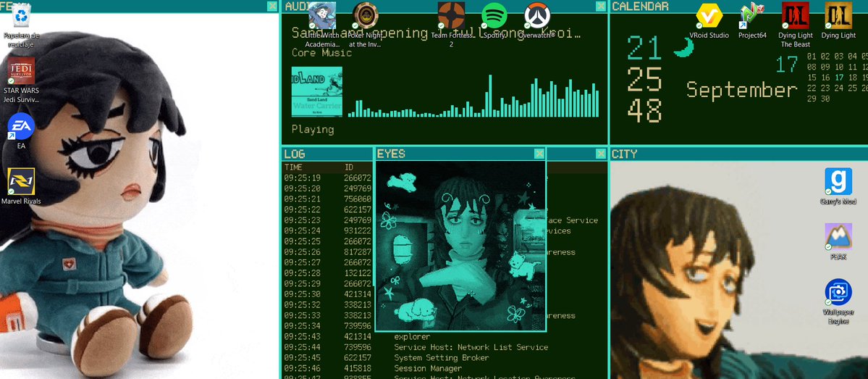
Task: Click log ID 931222
Action: pyautogui.click(x=358, y=230)
